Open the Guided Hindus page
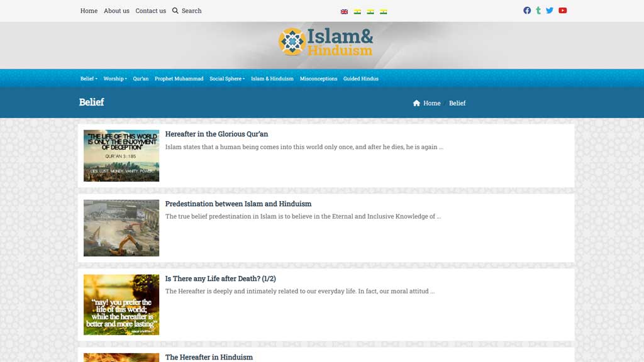Viewport: 644px width, 362px height. [x=360, y=79]
